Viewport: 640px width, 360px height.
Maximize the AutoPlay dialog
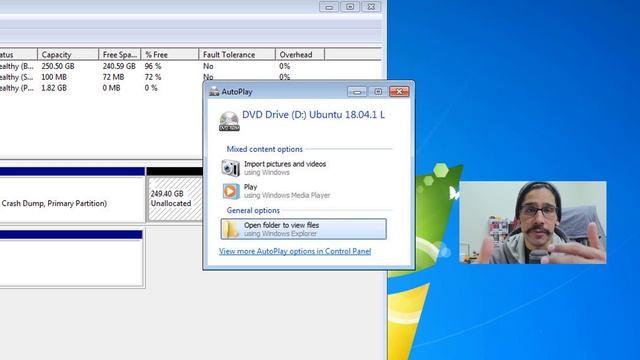(378, 91)
